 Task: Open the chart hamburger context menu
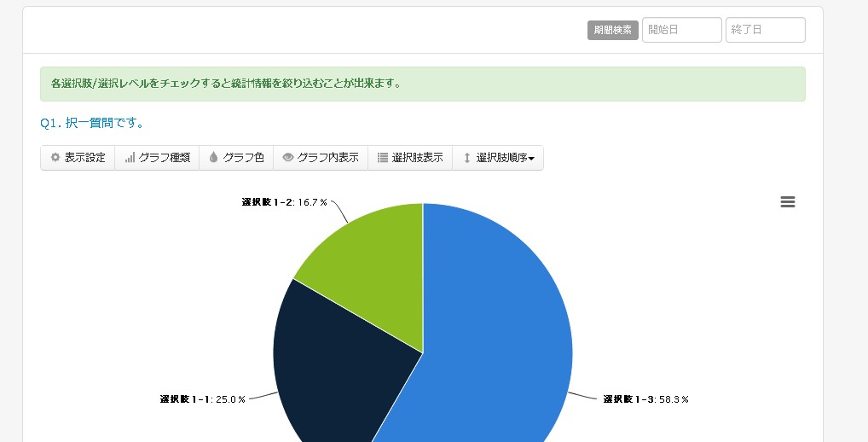click(788, 202)
